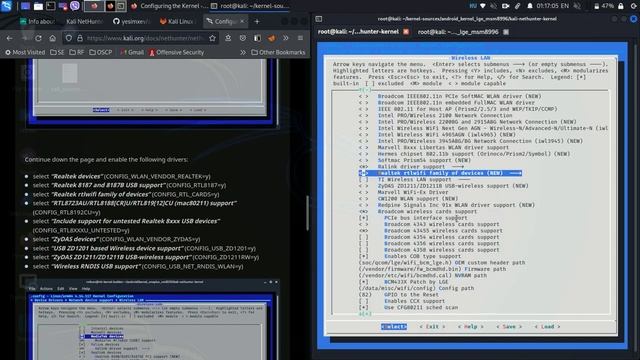Click Select button in menuconfig
Screen dimensions: 640x360
coord(394,327)
